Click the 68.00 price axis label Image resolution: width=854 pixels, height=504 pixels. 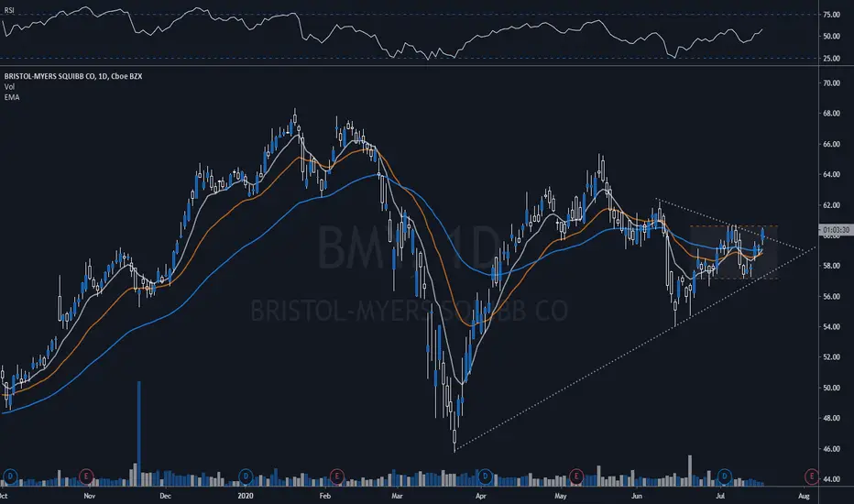click(x=832, y=114)
